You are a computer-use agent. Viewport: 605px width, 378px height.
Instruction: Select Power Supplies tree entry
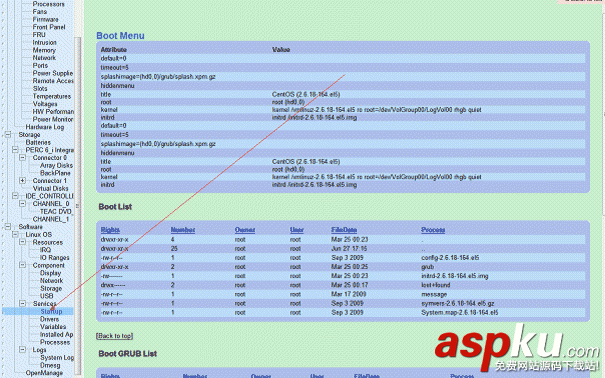[53, 73]
